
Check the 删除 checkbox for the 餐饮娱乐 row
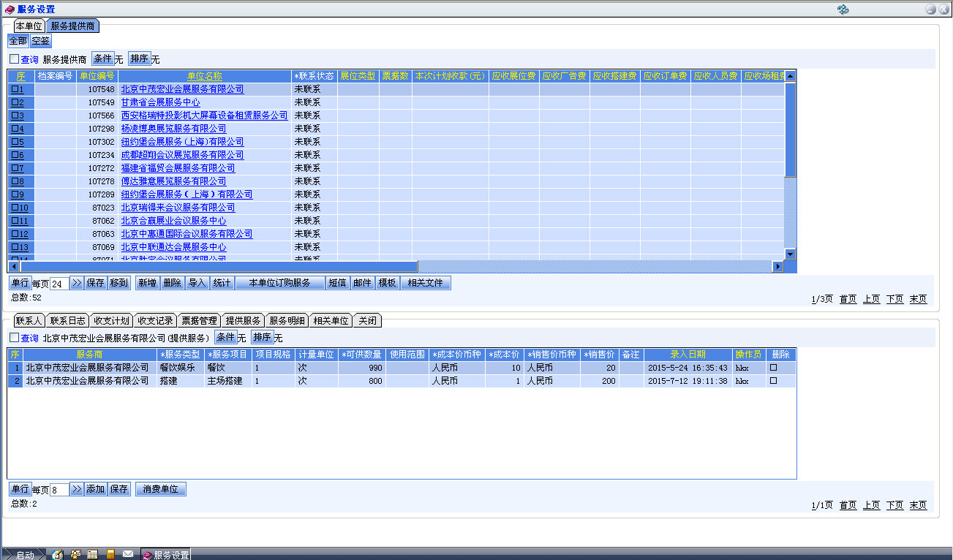(773, 368)
